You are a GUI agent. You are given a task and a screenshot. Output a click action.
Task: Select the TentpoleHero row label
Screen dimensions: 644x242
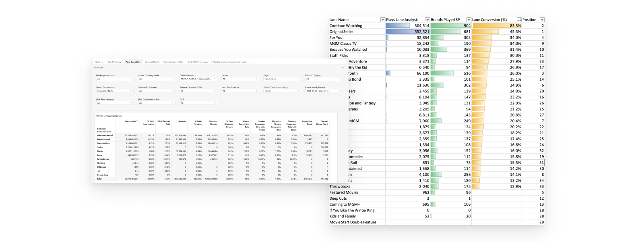pyautogui.click(x=103, y=159)
